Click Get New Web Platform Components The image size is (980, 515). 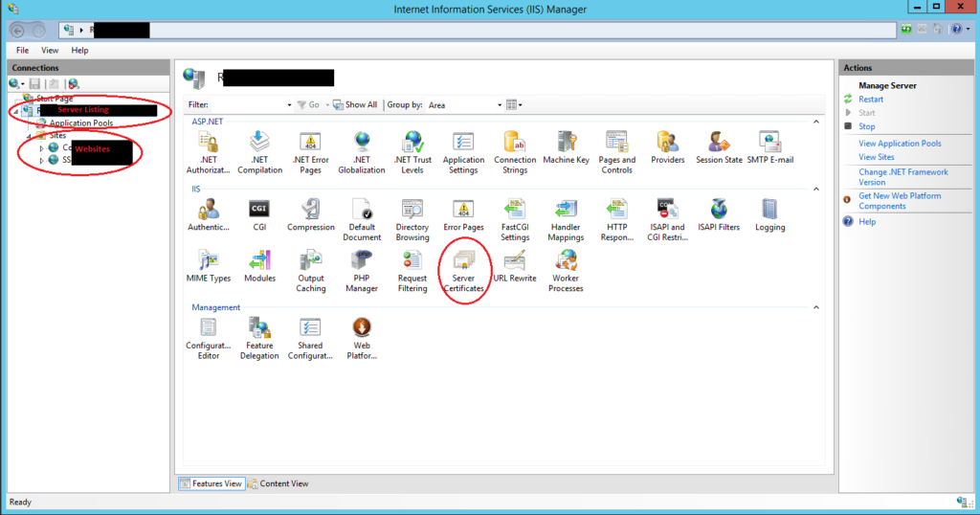900,201
